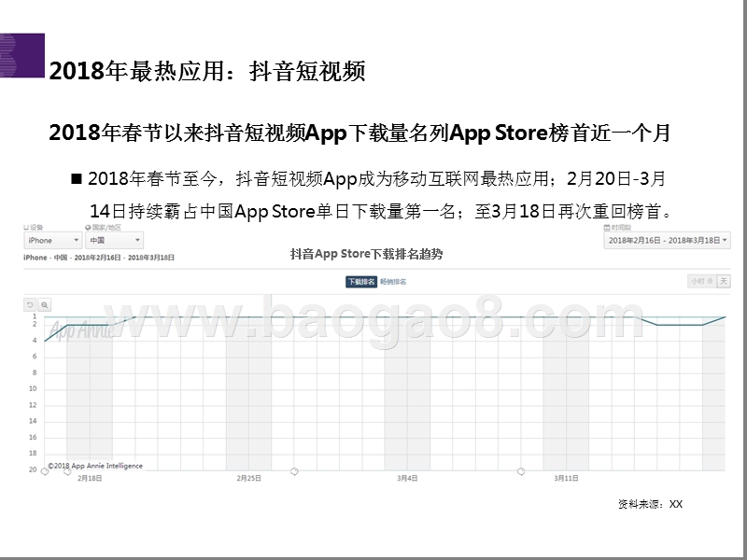Click the 3月4日 x-axis label
Image resolution: width=747 pixels, height=560 pixels.
click(407, 478)
